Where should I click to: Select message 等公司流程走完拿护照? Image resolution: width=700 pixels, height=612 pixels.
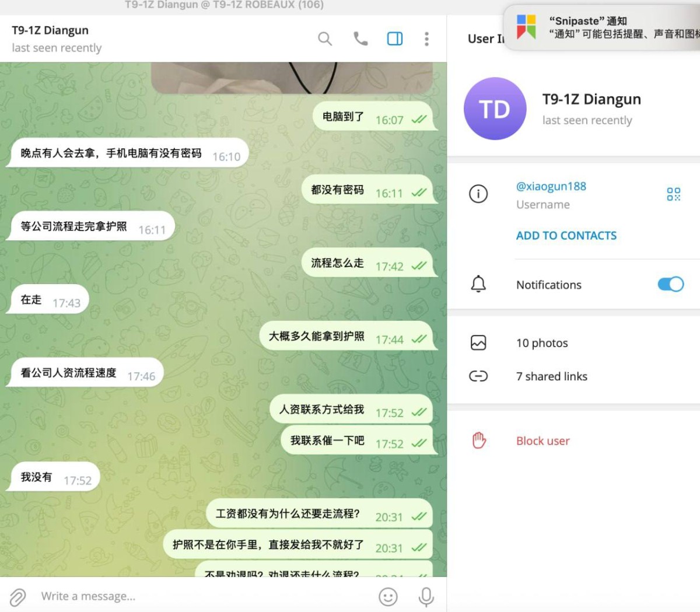tap(91, 226)
